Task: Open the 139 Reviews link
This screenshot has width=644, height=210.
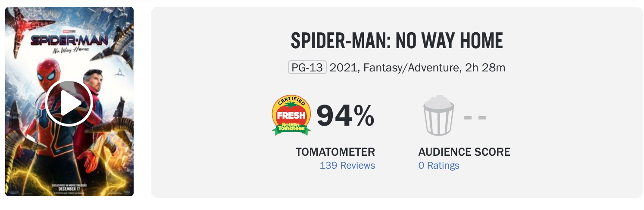Action: 347,165
